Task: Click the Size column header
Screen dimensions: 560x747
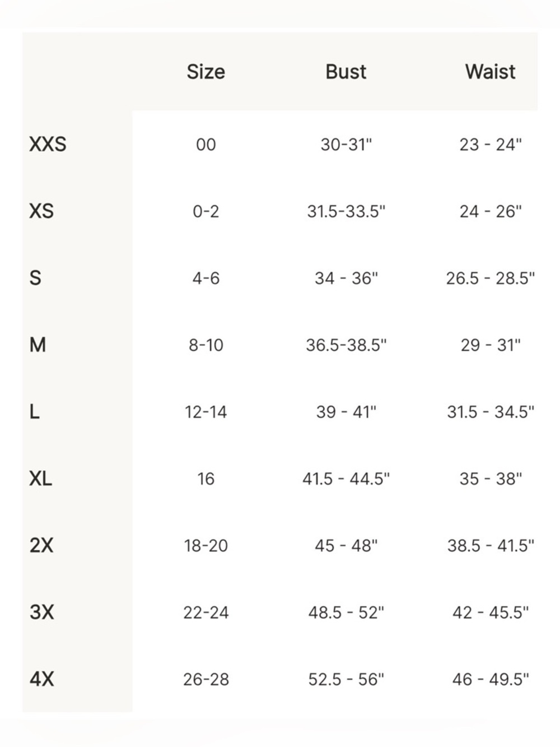Action: click(x=206, y=72)
